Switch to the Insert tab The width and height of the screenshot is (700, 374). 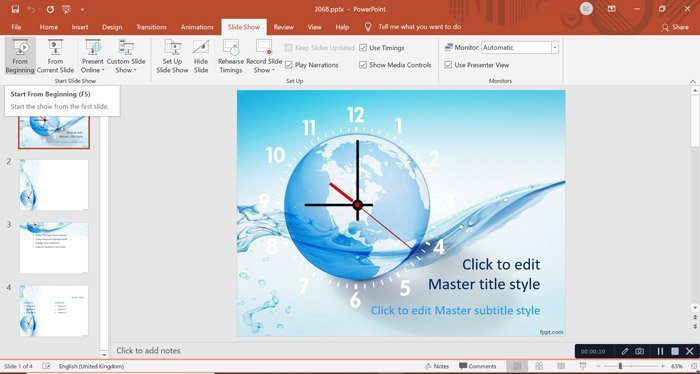coord(80,27)
